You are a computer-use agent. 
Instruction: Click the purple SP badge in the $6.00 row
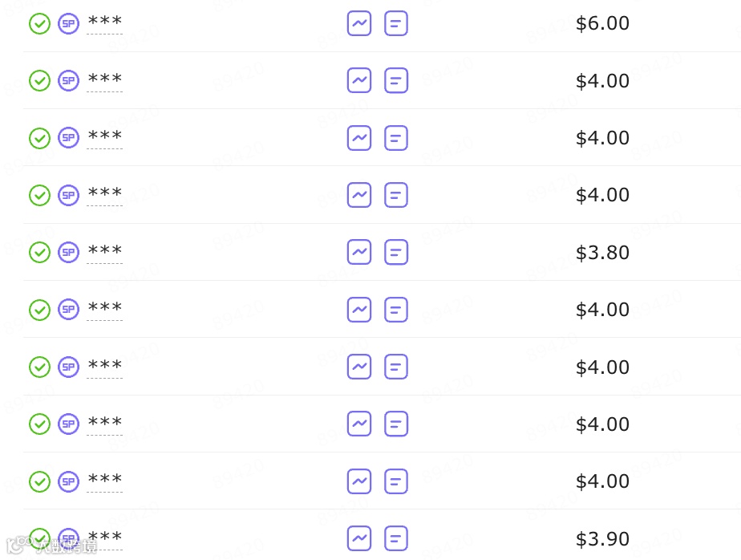[x=69, y=23]
